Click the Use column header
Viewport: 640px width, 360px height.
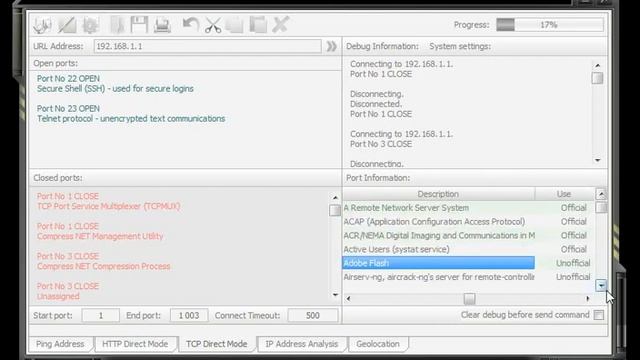coord(564,194)
